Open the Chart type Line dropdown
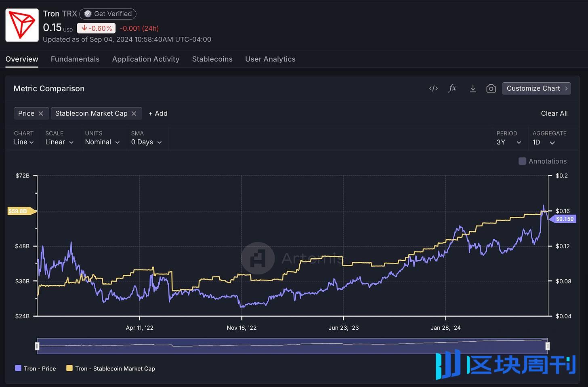The width and height of the screenshot is (588, 387). 24,142
